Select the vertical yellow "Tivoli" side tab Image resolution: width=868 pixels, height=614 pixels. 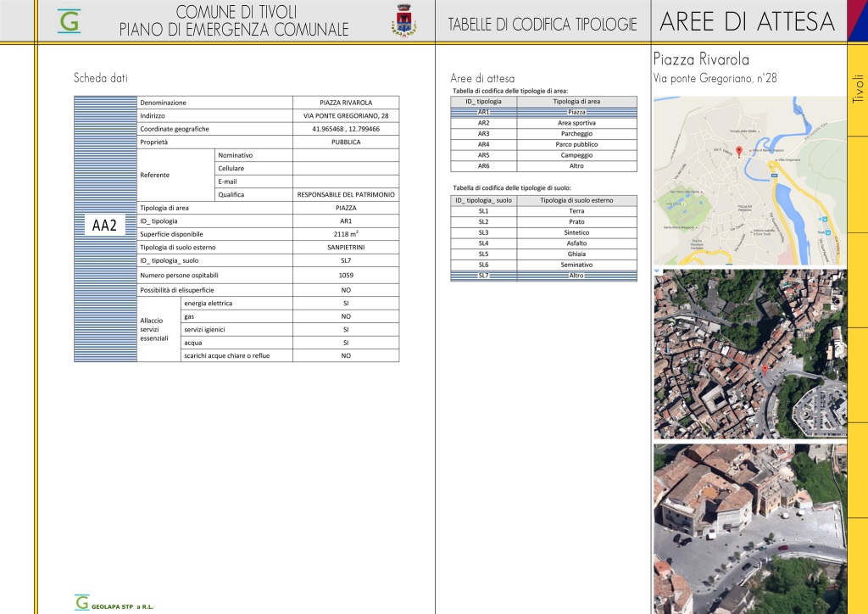(x=858, y=89)
